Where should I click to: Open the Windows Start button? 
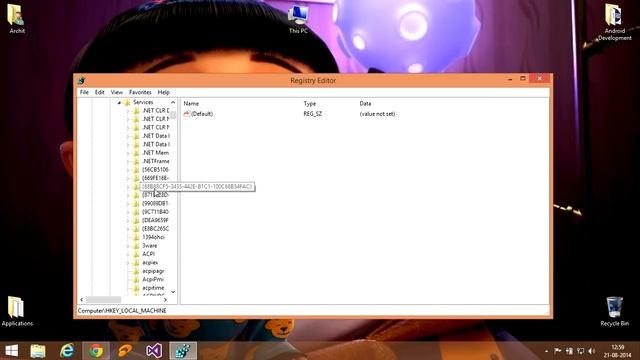pos(11,351)
